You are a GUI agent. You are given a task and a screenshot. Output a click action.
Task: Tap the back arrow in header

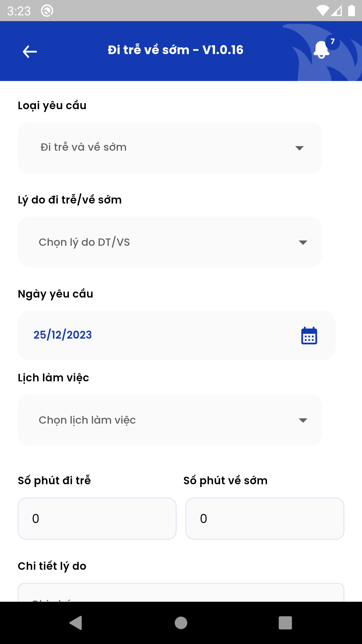tap(30, 52)
